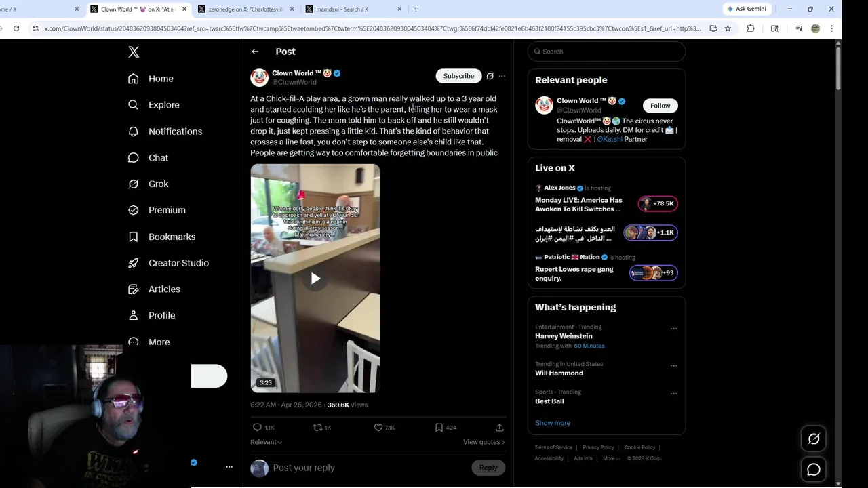The height and width of the screenshot is (488, 868).
Task: Expand the Relevant replies sort dropdown
Action: pos(266,442)
